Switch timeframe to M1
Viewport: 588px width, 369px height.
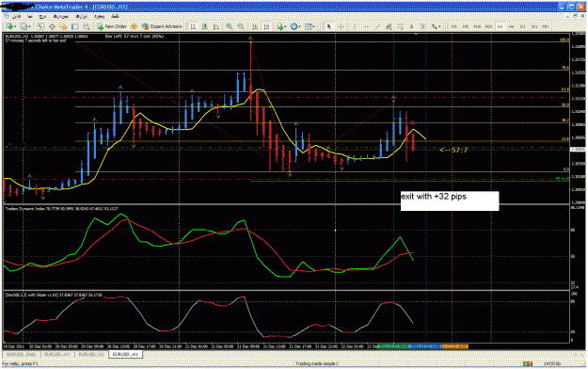[453, 26]
